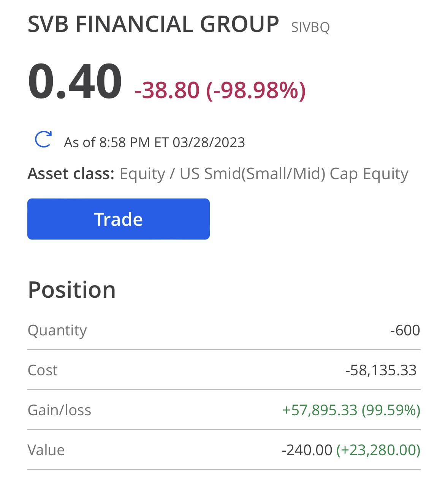This screenshot has width=448, height=481.
Task: Click the (-98.98%) percent change
Action: tap(256, 90)
